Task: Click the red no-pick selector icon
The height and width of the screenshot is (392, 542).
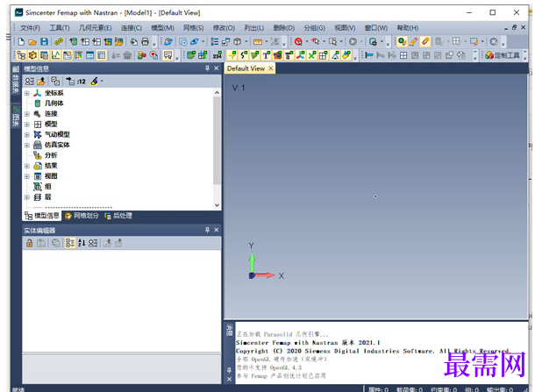Action: point(298,42)
